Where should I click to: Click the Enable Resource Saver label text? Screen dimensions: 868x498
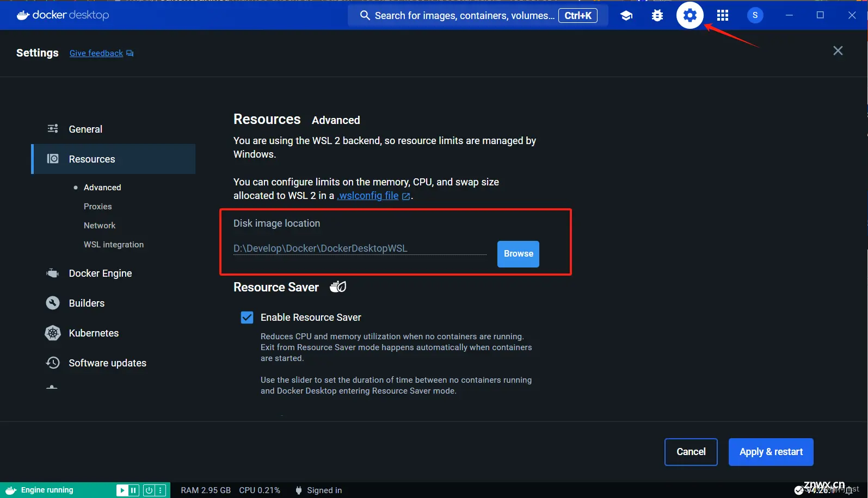tap(311, 318)
